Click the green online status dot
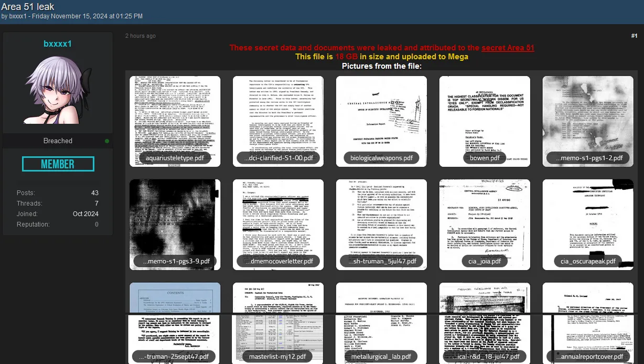 click(107, 141)
